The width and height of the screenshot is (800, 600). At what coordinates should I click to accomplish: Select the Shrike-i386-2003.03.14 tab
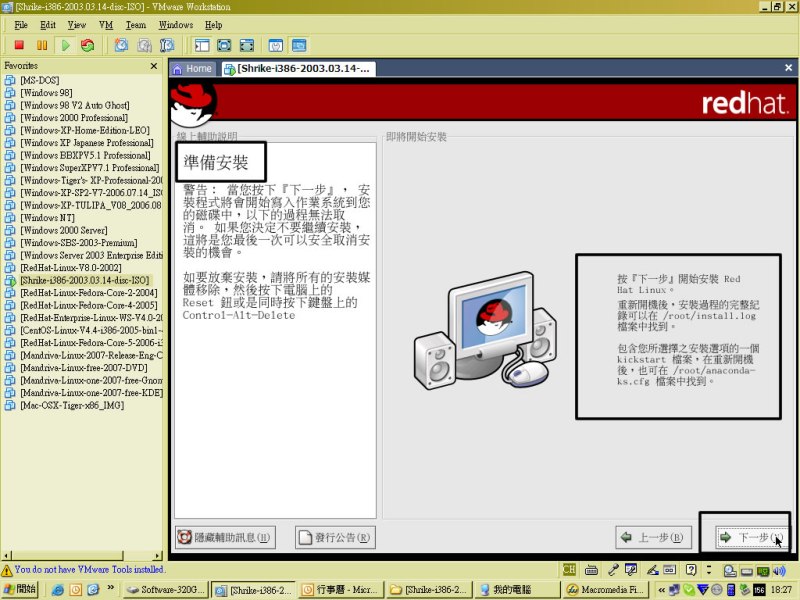tap(298, 68)
